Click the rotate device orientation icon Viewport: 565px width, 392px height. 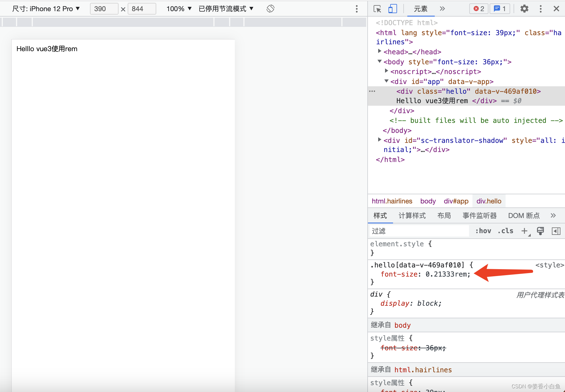point(270,9)
